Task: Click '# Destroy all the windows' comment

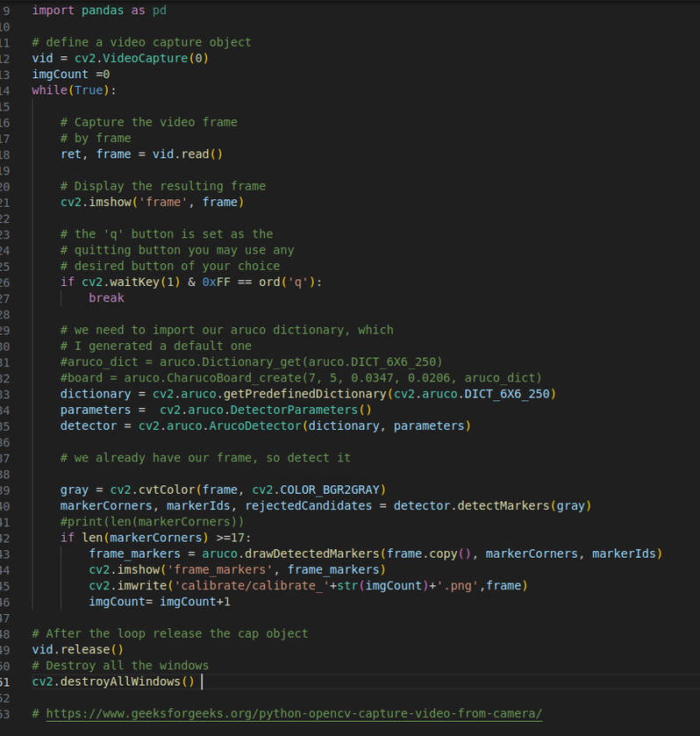Action: pyautogui.click(x=120, y=665)
